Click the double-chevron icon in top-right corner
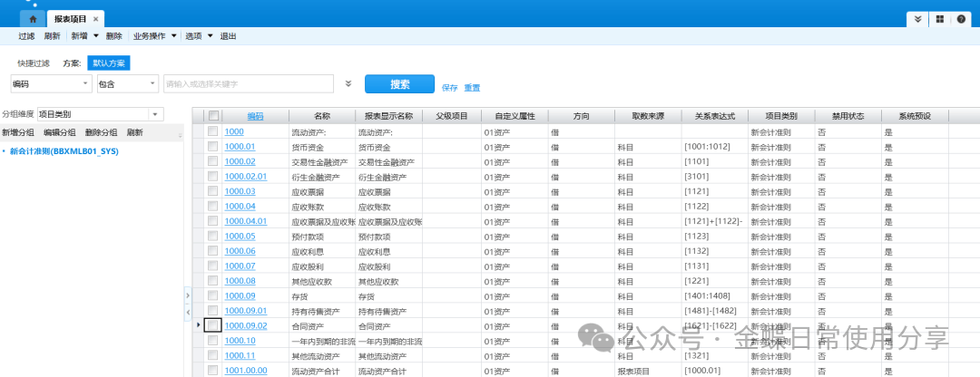Viewport: 980px width, 377px height. (x=918, y=19)
